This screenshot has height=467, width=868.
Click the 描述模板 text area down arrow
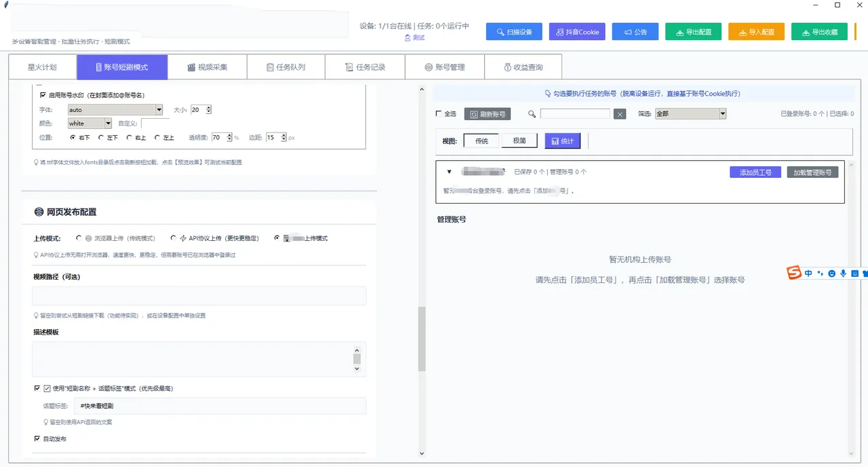pyautogui.click(x=357, y=369)
